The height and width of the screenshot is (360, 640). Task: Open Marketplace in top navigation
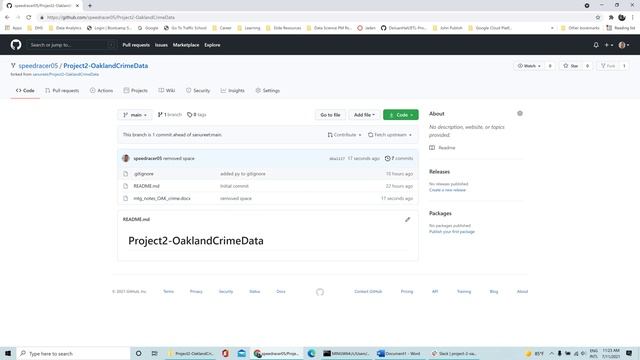186,45
